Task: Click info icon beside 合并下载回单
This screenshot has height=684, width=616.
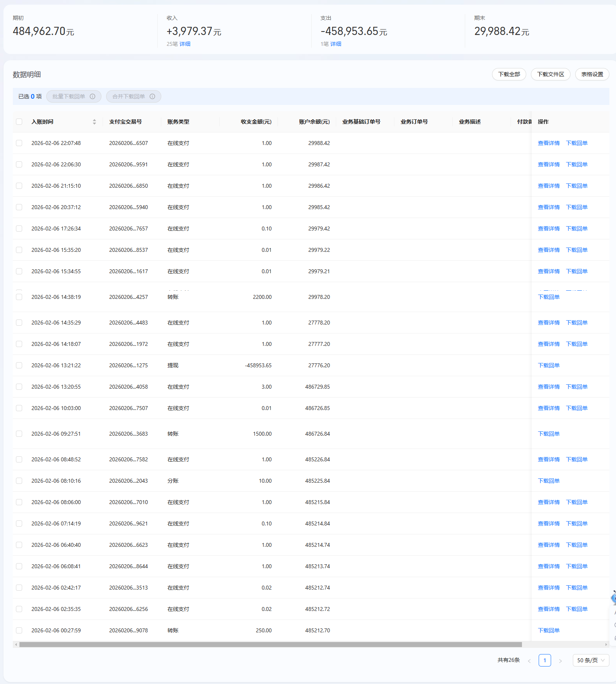Action: (x=152, y=96)
